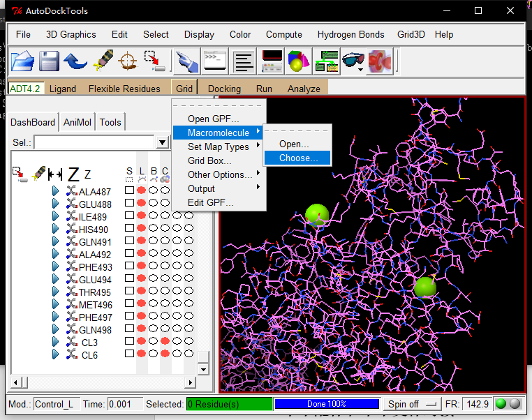
Task: Click the floppy disk save icon
Action: (x=49, y=61)
